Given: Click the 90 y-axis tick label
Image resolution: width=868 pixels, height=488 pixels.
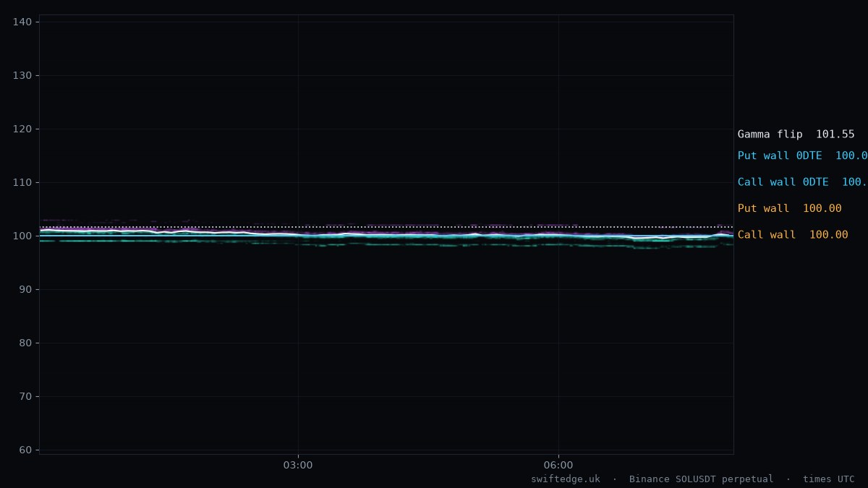Looking at the screenshot, I should 25,290.
